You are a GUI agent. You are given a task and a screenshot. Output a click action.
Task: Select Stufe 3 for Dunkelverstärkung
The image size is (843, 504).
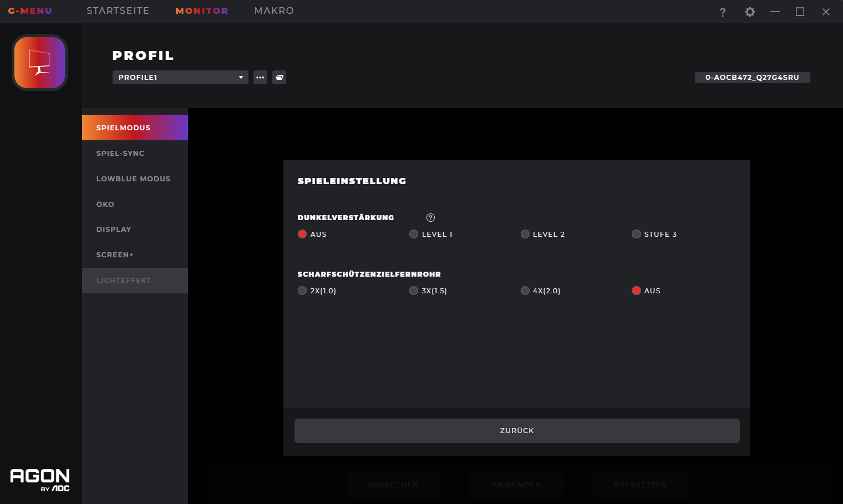(x=636, y=234)
